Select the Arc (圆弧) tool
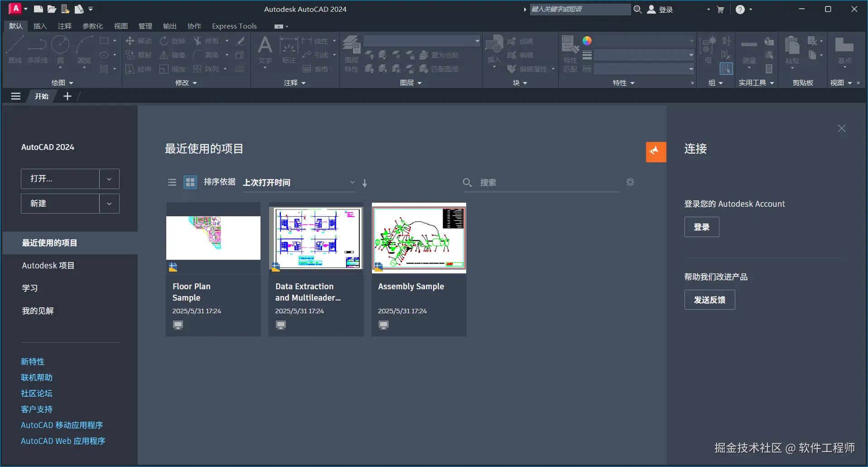Viewport: 868px width, 467px height. point(84,51)
